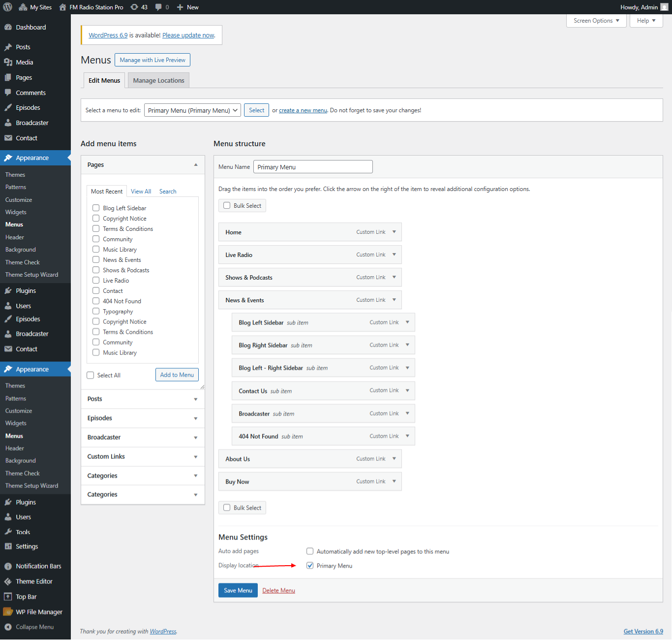Image resolution: width=672 pixels, height=641 pixels.
Task: Click the Settings icon in the sidebar
Action: pos(8,546)
